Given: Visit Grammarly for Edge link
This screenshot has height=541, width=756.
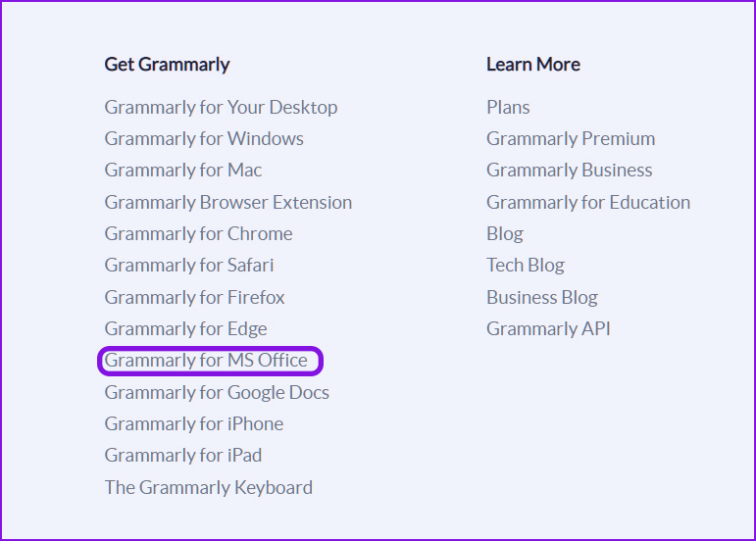Looking at the screenshot, I should (x=185, y=329).
